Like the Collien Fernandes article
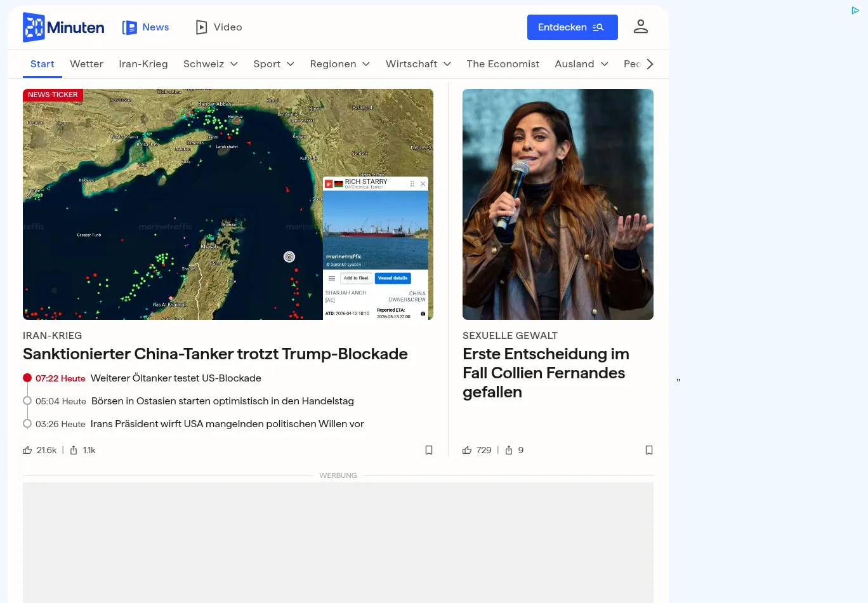 (467, 450)
